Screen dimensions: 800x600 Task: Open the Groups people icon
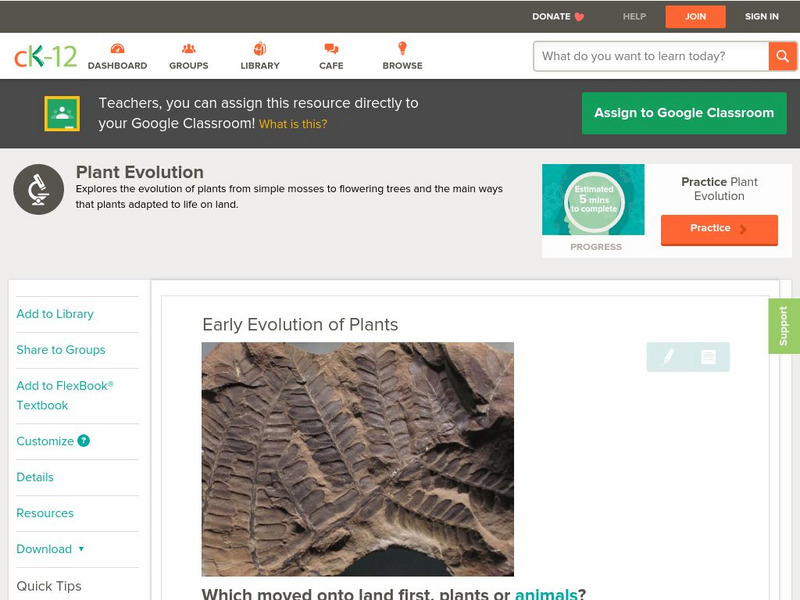point(189,48)
